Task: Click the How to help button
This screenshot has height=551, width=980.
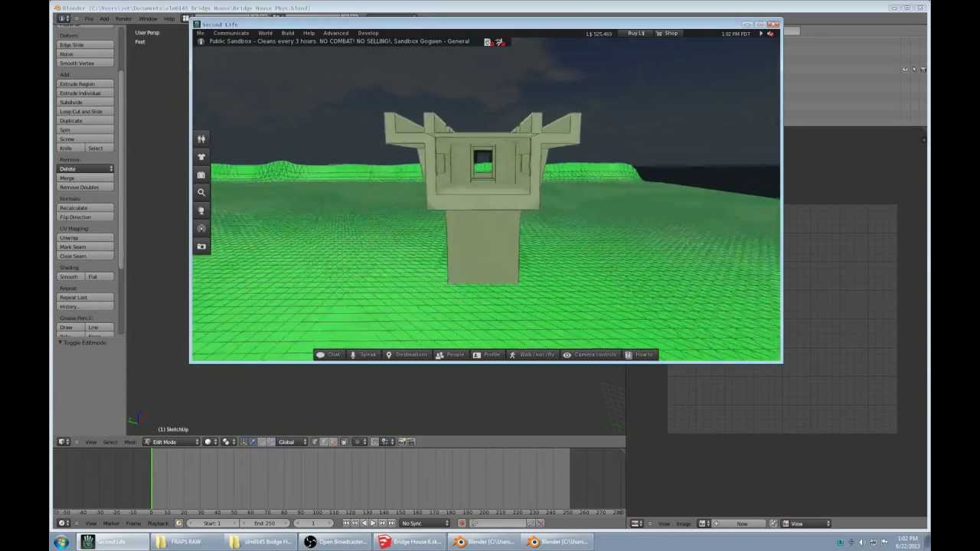Action: point(639,354)
